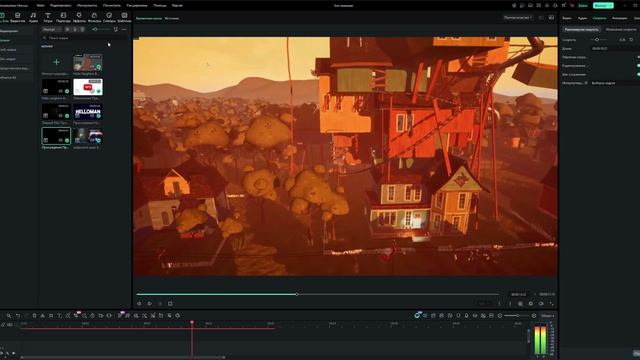Stop preview playback

click(170, 304)
